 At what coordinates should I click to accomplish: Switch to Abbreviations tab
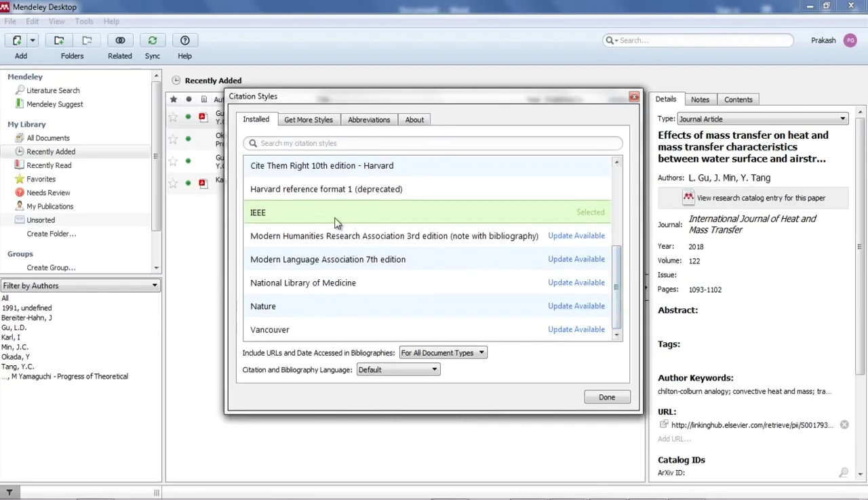coord(369,120)
